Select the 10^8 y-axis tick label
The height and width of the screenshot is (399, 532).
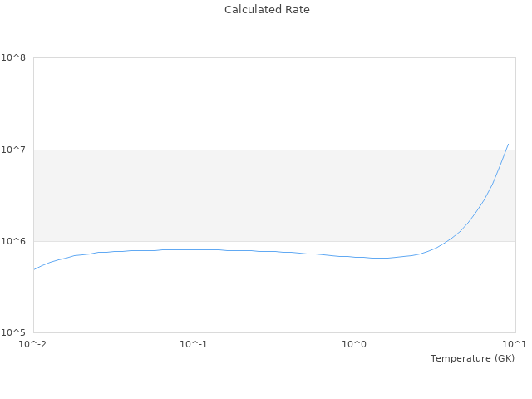(13, 58)
